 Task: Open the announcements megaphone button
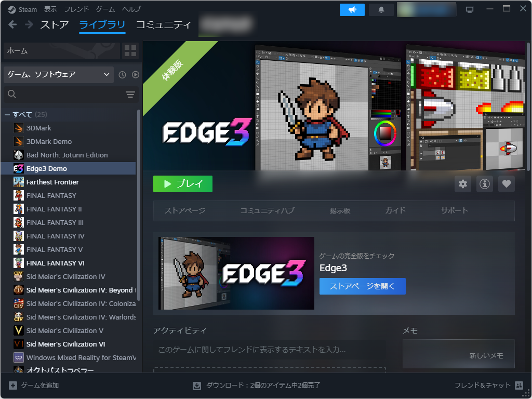click(352, 10)
